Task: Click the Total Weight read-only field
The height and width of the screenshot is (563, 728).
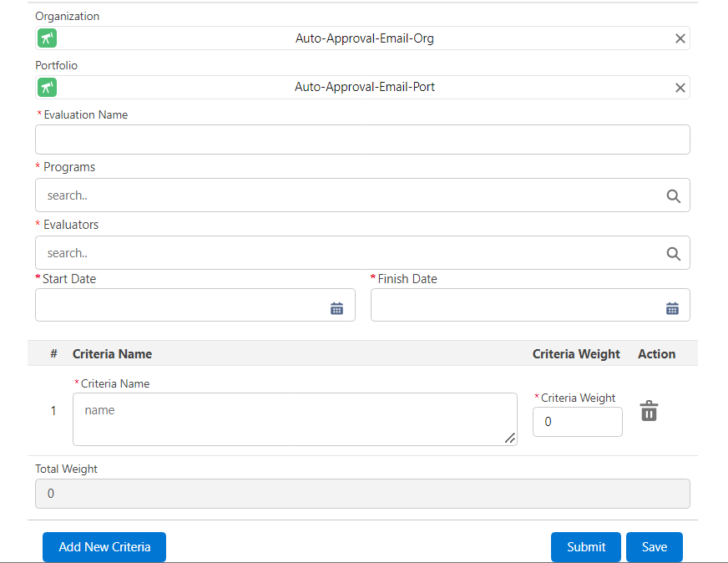Action: coord(362,494)
